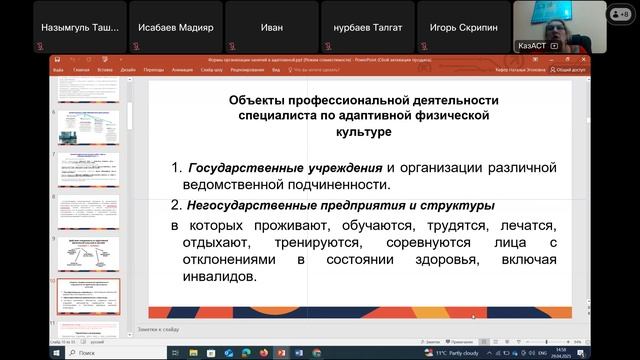Viewport: 640px width, 360px height.
Task: Click the thumbnail panel scrollbar handle
Action: tap(130, 116)
